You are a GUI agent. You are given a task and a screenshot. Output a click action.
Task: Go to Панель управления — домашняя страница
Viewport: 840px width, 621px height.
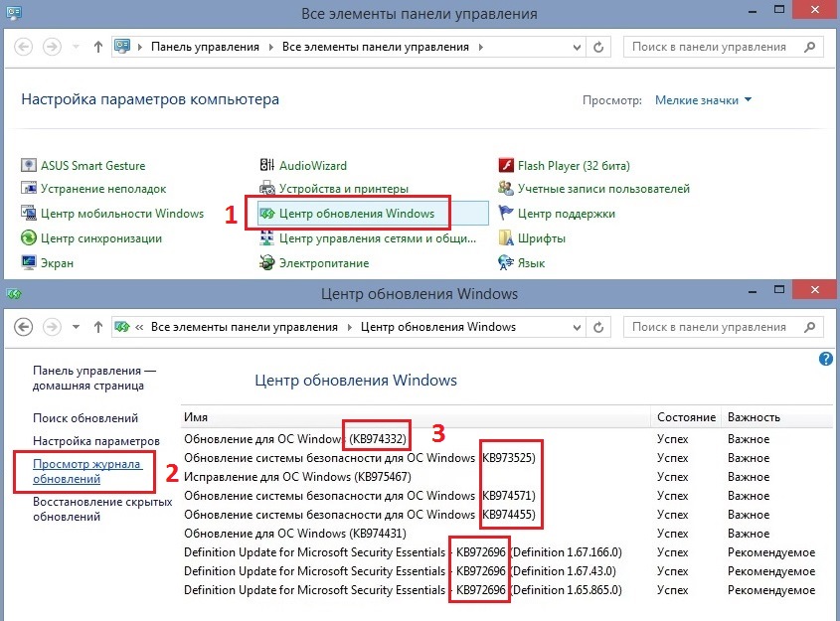click(94, 378)
